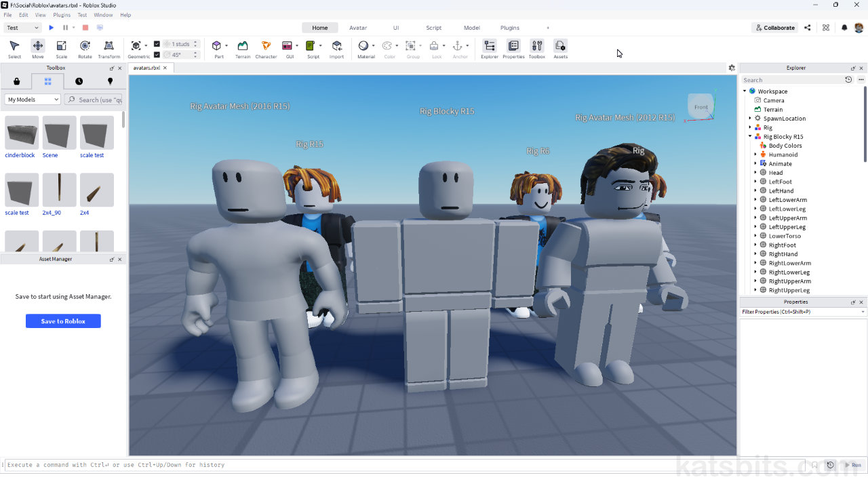
Task: Open the user avatar profile icon
Action: tap(859, 28)
